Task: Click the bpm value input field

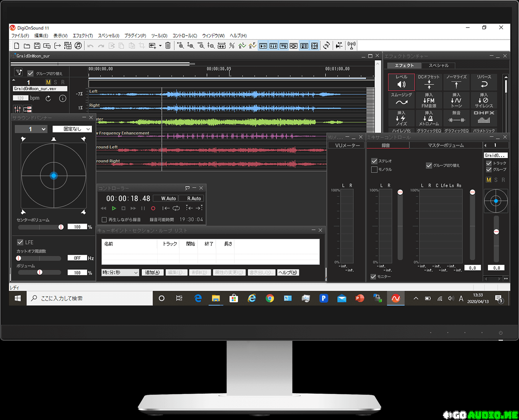Action: point(21,98)
